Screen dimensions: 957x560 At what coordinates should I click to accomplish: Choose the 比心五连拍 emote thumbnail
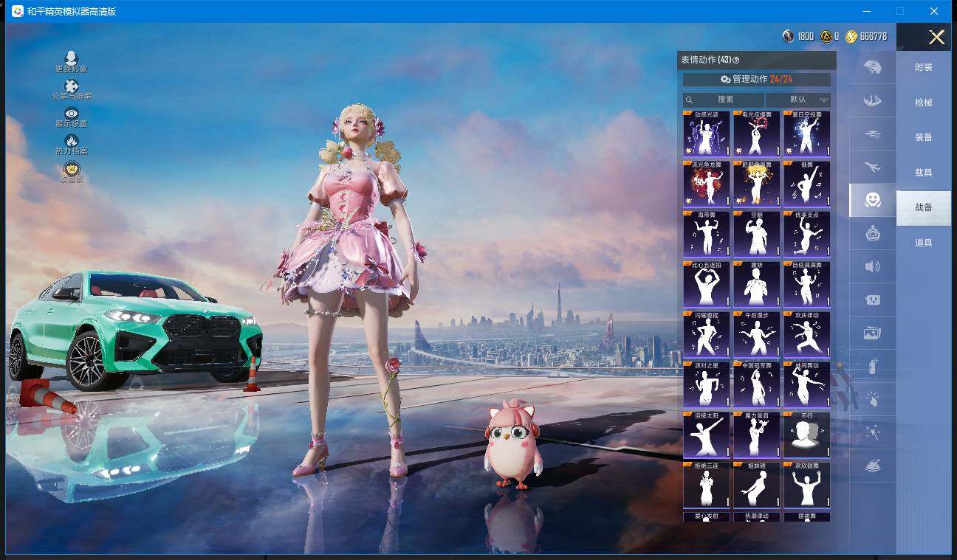tap(706, 284)
